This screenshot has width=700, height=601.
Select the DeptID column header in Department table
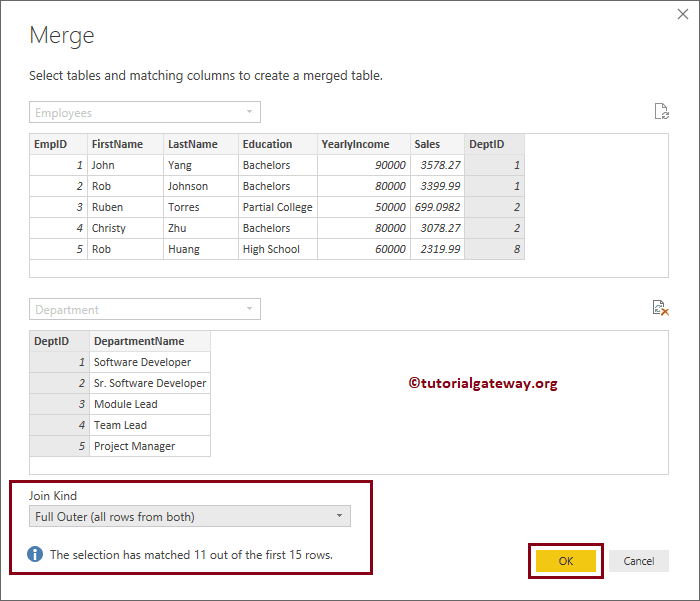point(59,341)
